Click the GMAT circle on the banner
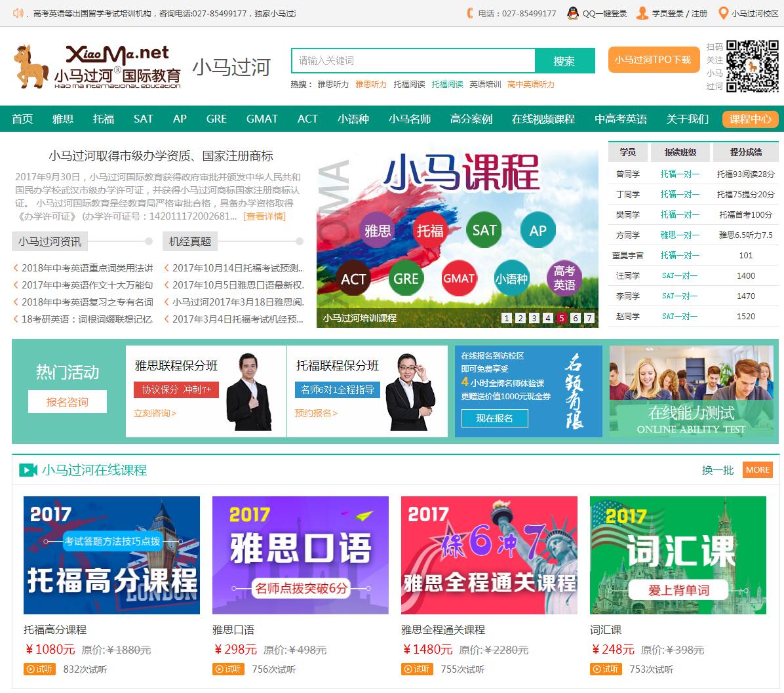This screenshot has width=784, height=693. click(458, 278)
